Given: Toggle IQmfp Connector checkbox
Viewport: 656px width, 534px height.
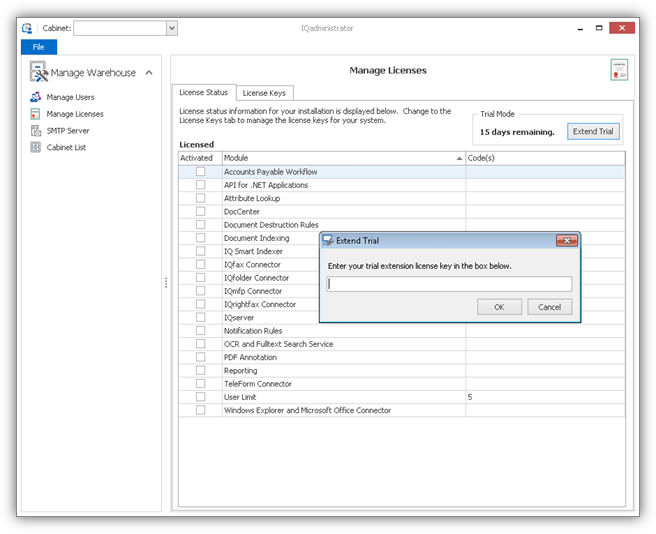Looking at the screenshot, I should tap(201, 291).
